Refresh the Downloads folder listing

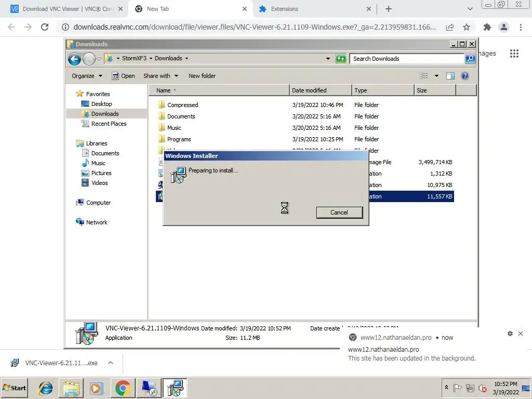[341, 59]
